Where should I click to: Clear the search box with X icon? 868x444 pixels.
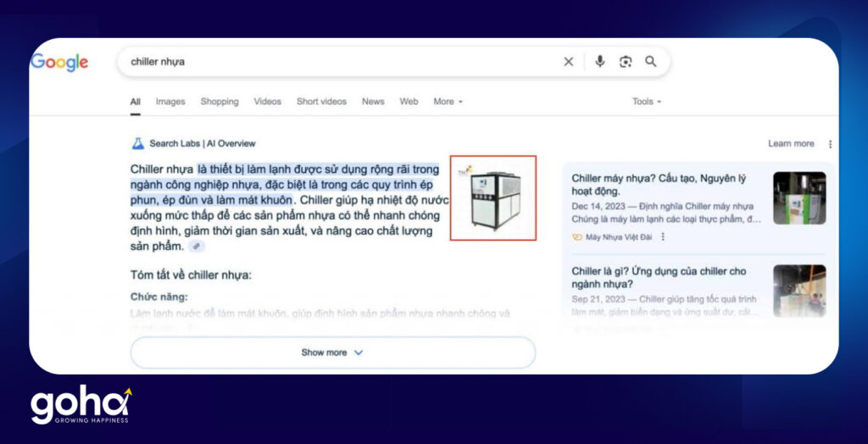tap(569, 62)
